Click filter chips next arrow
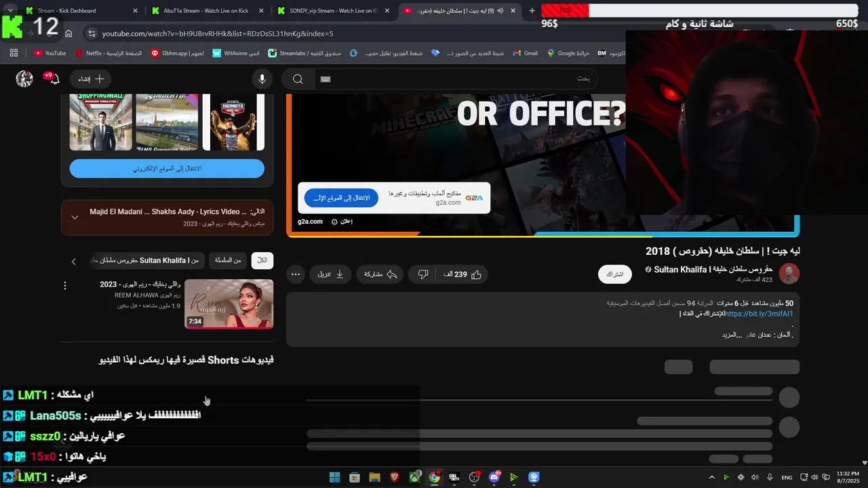Viewport: 868px width, 488px height. [74, 261]
